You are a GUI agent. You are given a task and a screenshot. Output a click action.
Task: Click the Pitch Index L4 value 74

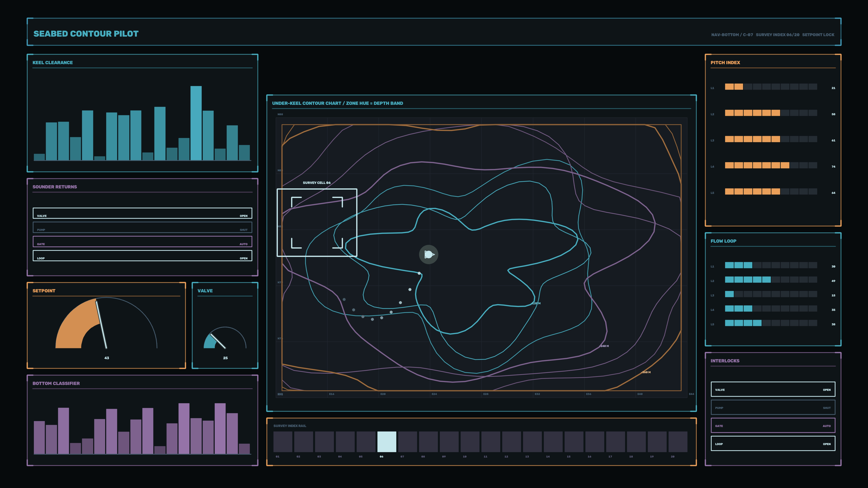click(833, 167)
